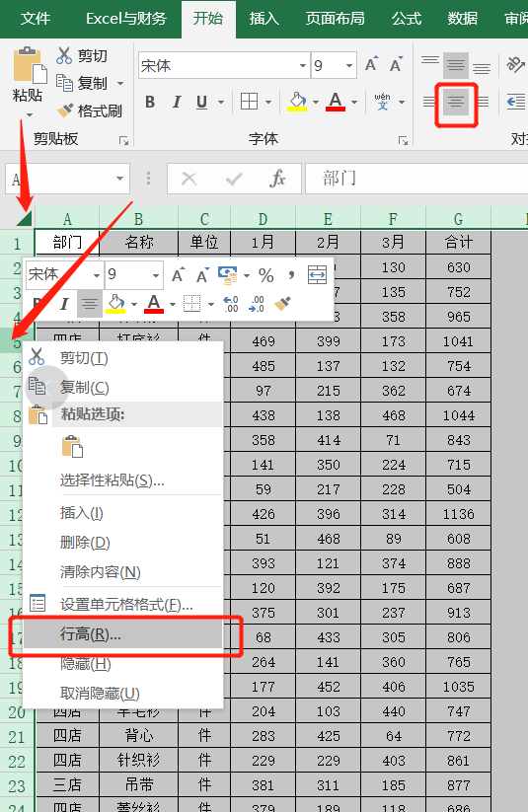Click into the formula bar showing 部门
The height and width of the screenshot is (812, 528).
[416, 179]
